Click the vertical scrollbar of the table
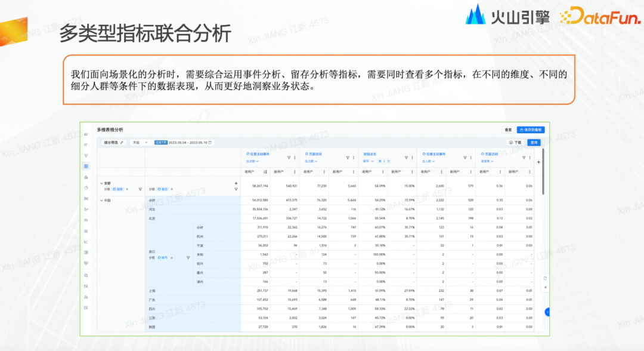The height and width of the screenshot is (351, 644). coord(543,172)
